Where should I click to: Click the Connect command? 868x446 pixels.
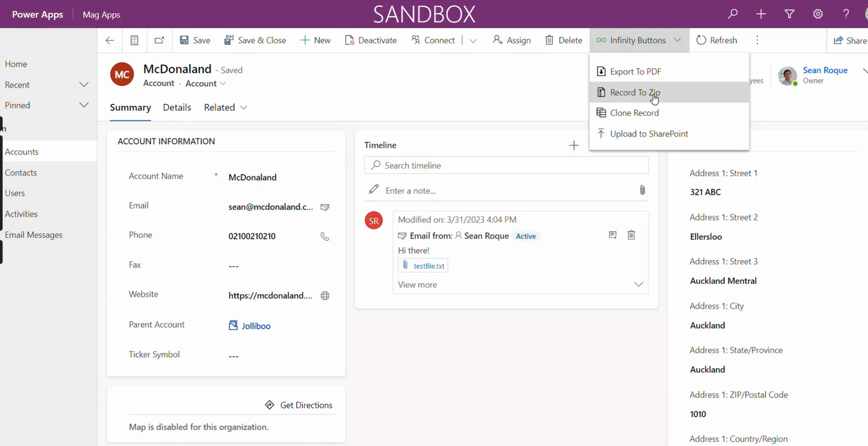coord(433,41)
